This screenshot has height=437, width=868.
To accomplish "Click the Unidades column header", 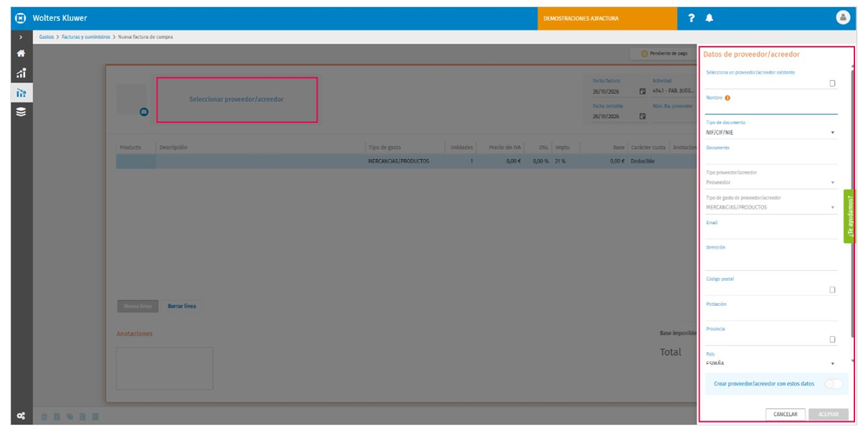I will 462,148.
